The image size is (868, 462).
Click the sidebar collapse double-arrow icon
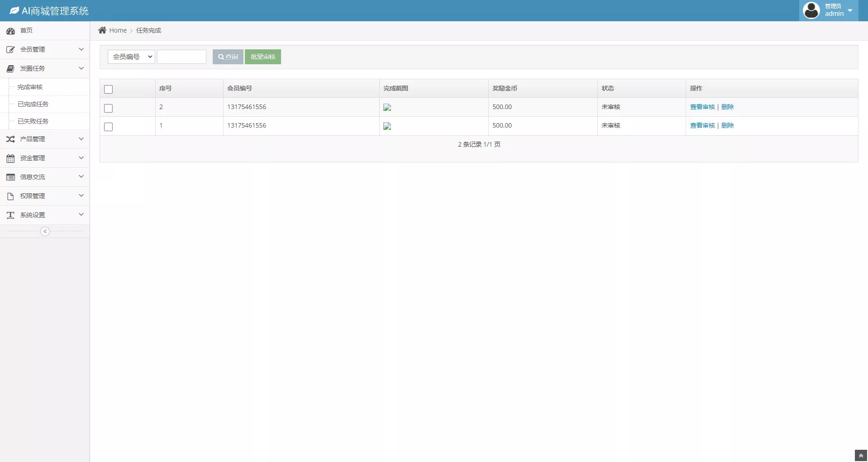[x=45, y=231]
